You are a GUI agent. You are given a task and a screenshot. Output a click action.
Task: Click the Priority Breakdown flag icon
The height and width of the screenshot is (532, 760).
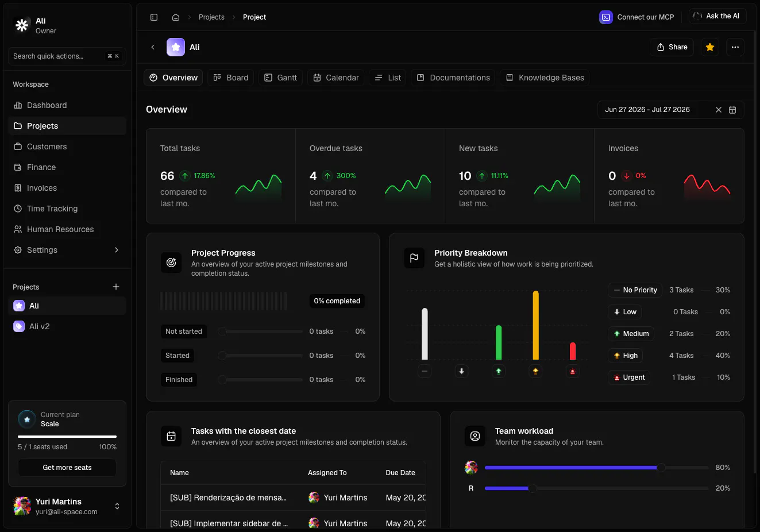click(x=414, y=258)
